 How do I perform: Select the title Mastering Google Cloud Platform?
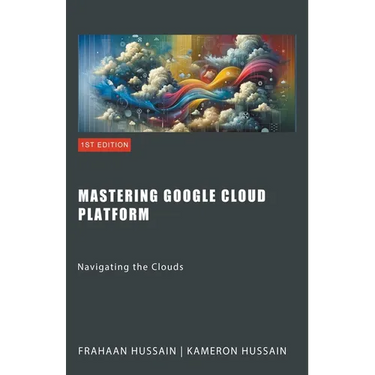coord(172,205)
